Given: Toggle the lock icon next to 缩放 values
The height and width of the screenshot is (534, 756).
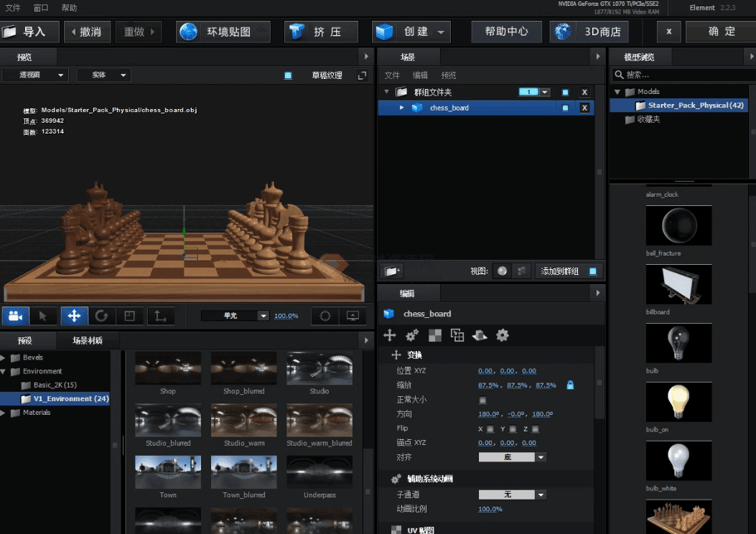Looking at the screenshot, I should tap(571, 385).
